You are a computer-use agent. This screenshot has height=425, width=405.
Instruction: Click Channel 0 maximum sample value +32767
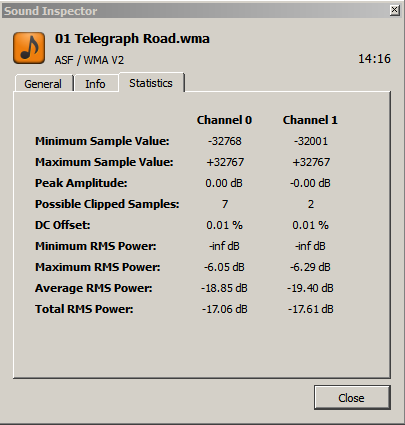pyautogui.click(x=225, y=162)
